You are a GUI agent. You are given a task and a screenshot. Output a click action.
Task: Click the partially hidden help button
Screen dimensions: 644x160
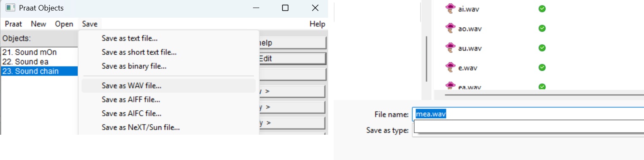pos(293,43)
